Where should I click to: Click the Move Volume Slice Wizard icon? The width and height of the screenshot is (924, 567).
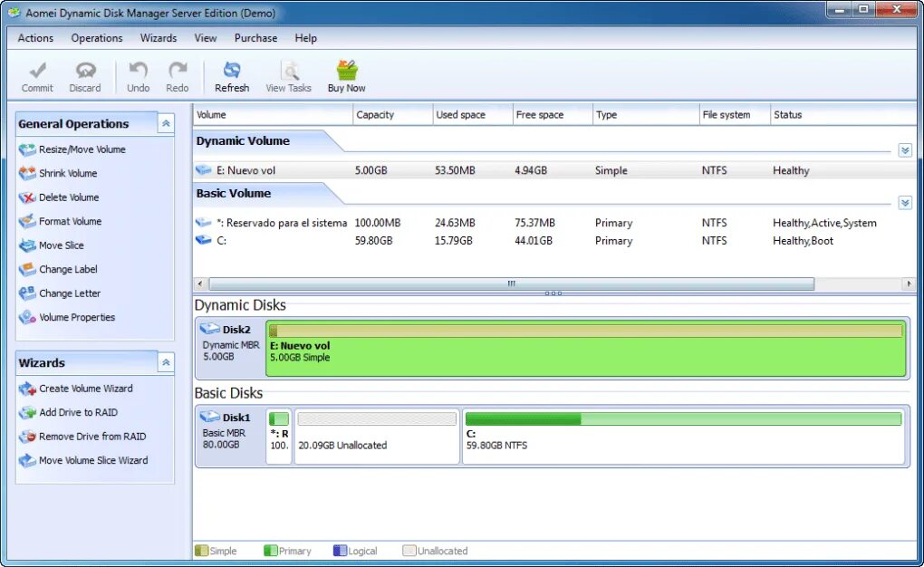coord(27,461)
